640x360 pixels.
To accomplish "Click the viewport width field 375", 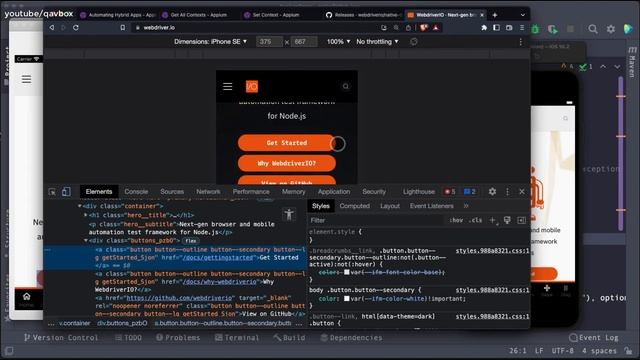I will (x=269, y=42).
